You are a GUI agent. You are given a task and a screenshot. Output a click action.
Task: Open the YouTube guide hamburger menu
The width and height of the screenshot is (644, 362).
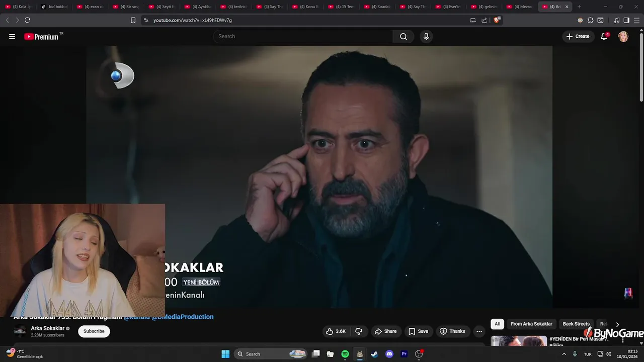(12, 36)
